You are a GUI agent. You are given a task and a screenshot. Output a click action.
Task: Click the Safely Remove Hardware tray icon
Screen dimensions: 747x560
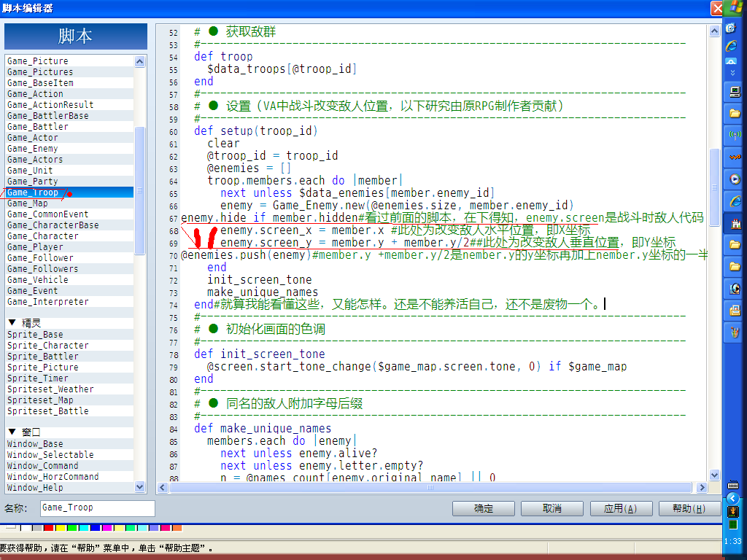pyautogui.click(x=733, y=511)
